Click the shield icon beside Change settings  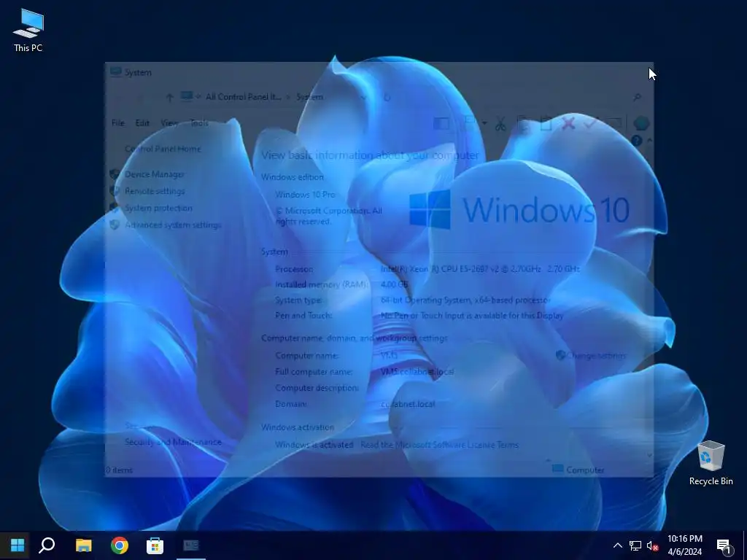[x=560, y=355]
